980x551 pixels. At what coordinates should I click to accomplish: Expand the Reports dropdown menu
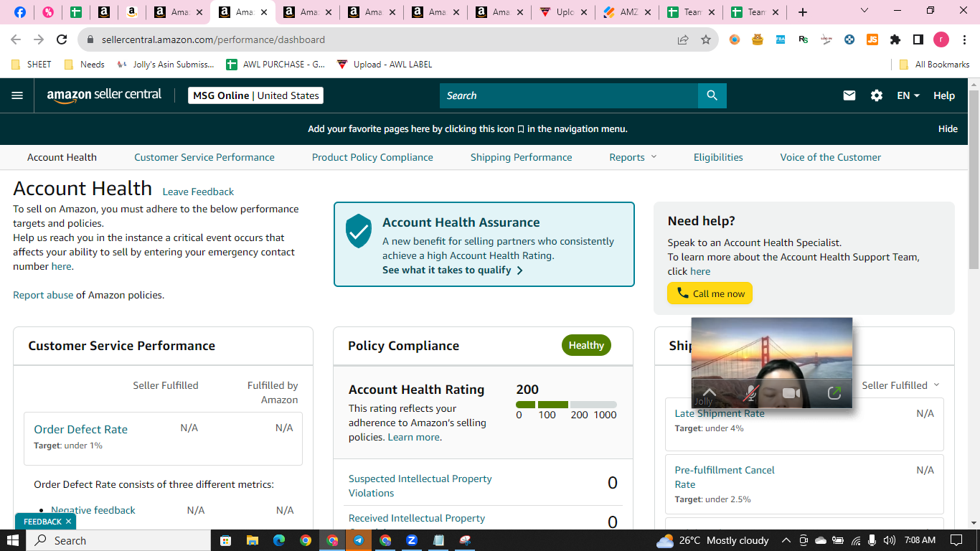tap(633, 157)
